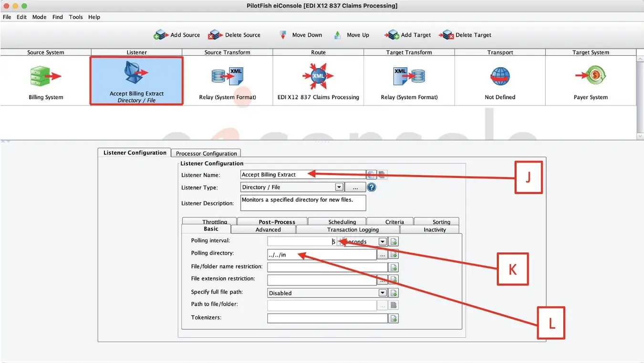Click into the File/folder name restriction field
The image size is (644, 363).
[327, 268]
